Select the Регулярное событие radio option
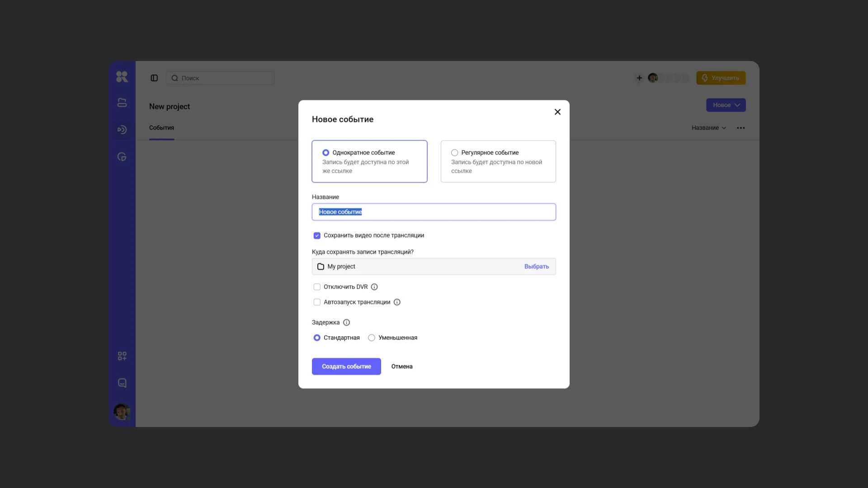868x488 pixels. click(455, 153)
